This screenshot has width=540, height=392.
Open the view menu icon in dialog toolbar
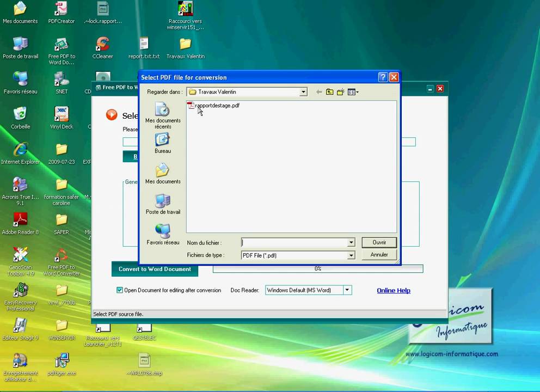(353, 92)
